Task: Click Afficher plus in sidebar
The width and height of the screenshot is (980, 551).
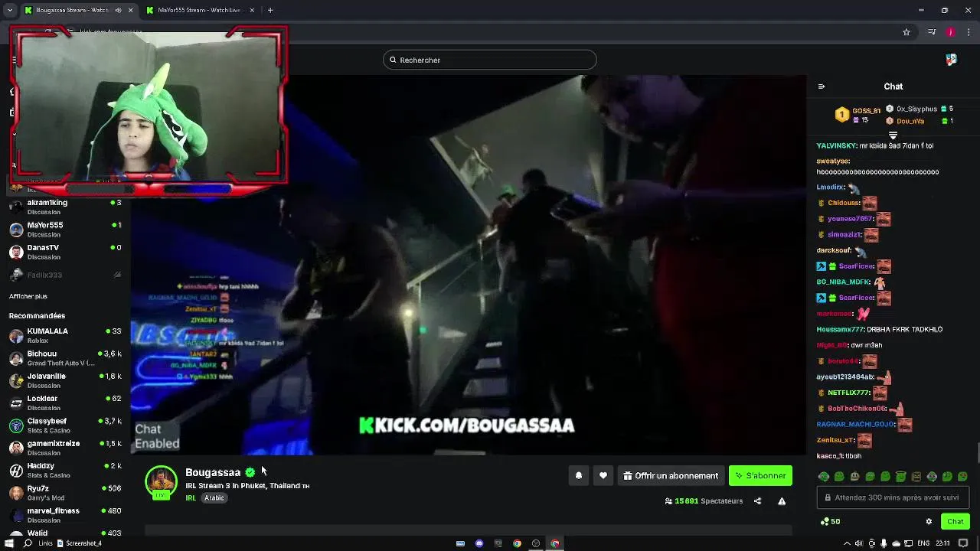Action: pos(28,296)
